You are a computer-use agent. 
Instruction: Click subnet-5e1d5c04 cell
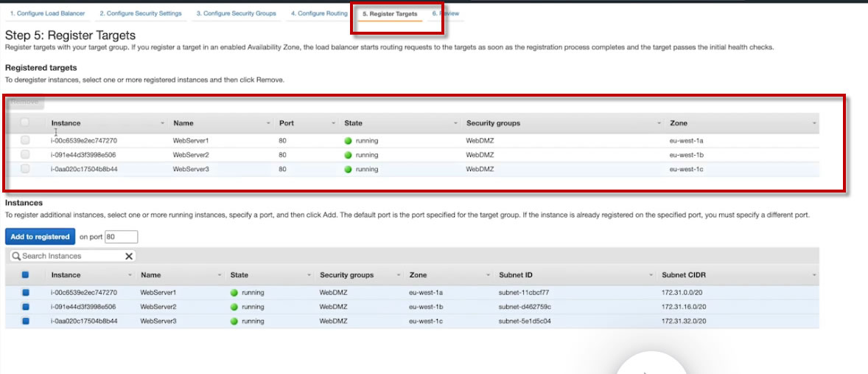click(525, 321)
